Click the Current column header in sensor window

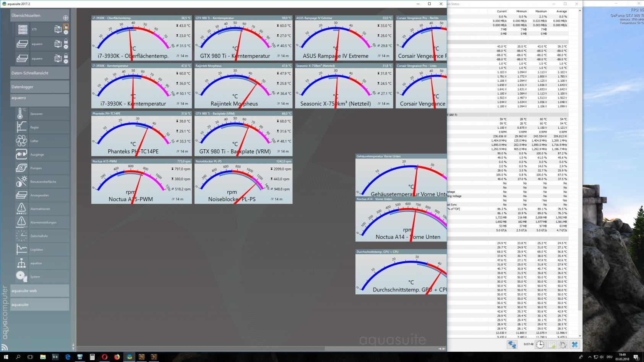502,11
